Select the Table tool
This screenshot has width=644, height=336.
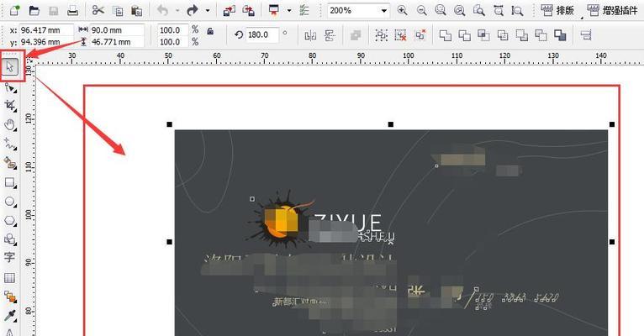(9, 278)
